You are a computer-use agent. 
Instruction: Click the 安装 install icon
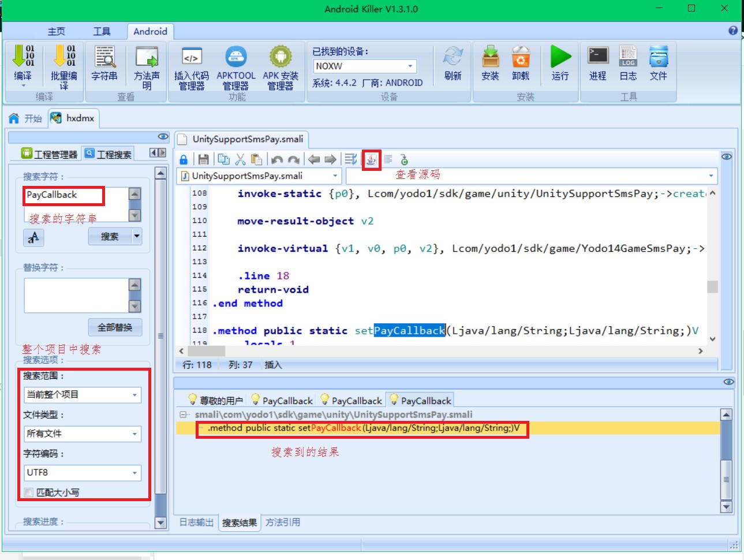tap(490, 57)
